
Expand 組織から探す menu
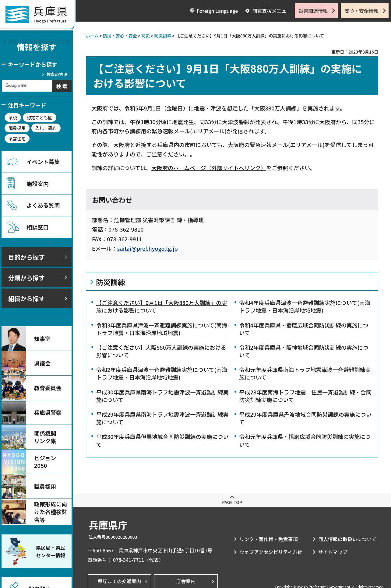click(37, 299)
